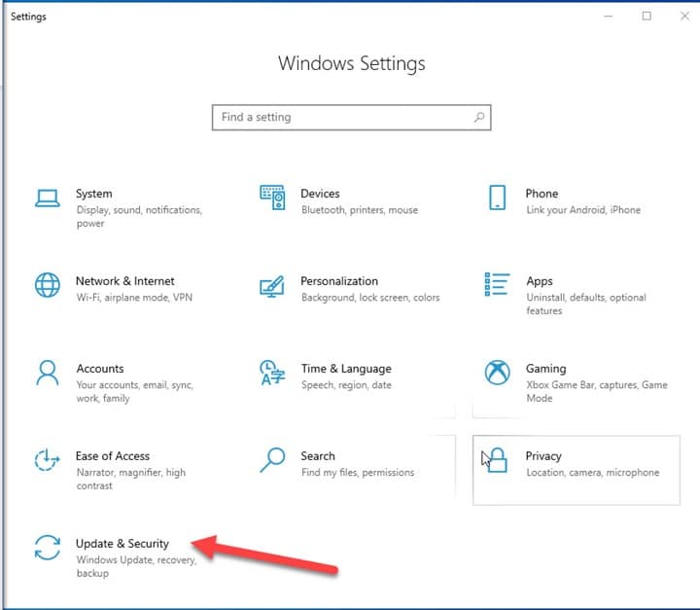The height and width of the screenshot is (610, 700).
Task: Open Phone settings title
Action: (542, 194)
